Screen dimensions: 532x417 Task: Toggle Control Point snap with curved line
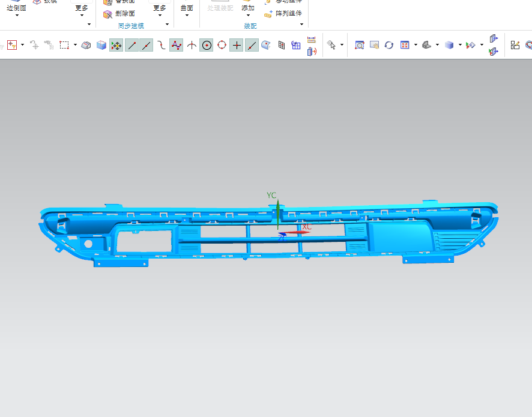162,45
